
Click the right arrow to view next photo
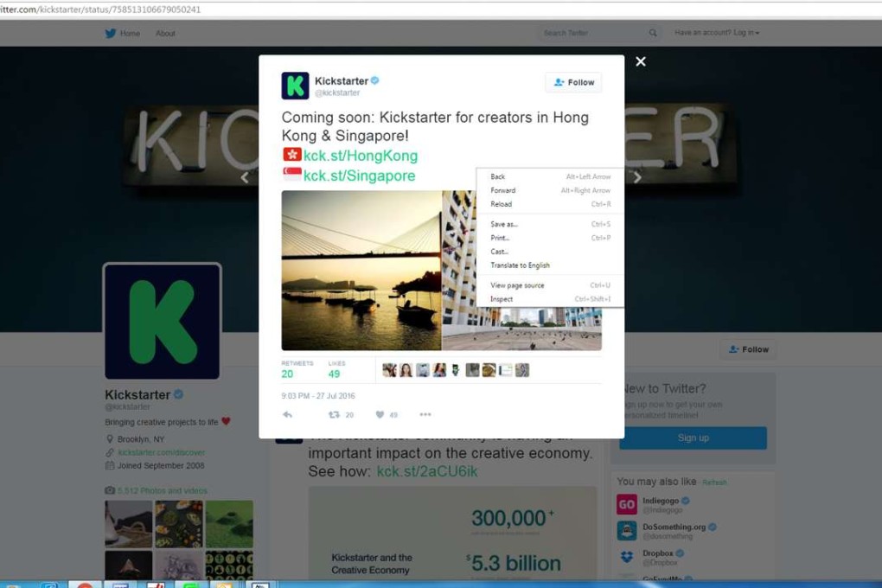[637, 176]
